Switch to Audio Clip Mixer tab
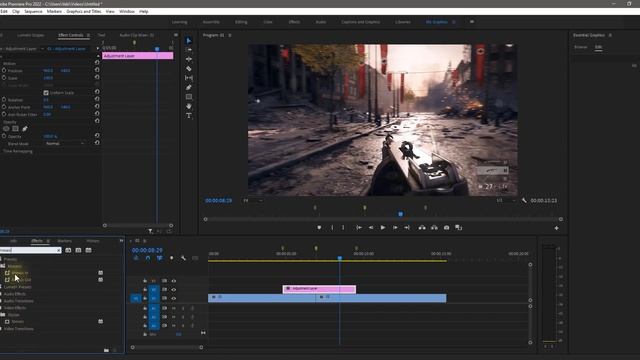Screen dimensions: 640x360 tap(137, 35)
